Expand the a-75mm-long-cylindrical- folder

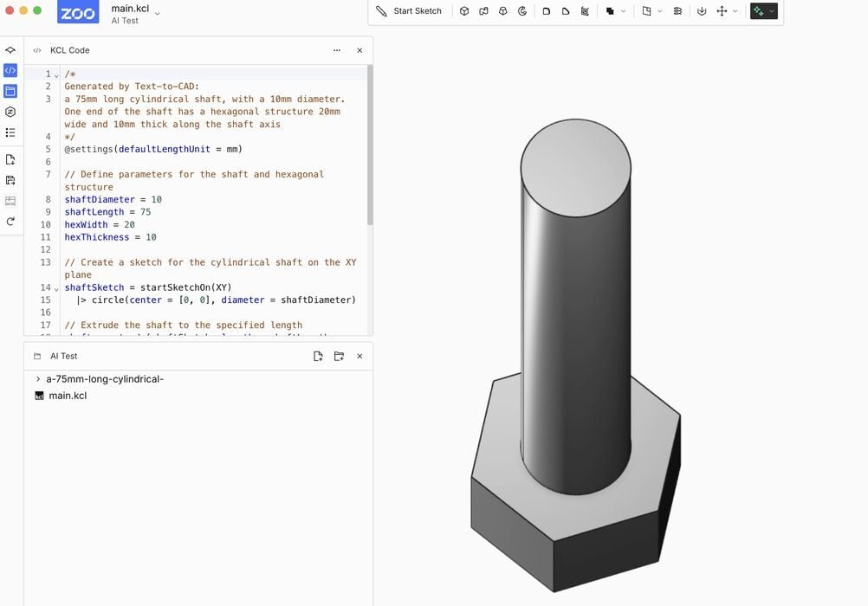pyautogui.click(x=38, y=378)
